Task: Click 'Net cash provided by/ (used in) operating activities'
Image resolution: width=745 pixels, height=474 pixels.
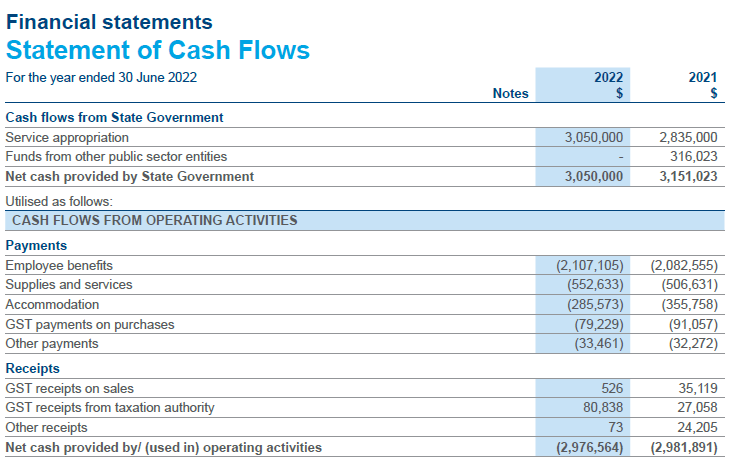Action: [x=163, y=447]
